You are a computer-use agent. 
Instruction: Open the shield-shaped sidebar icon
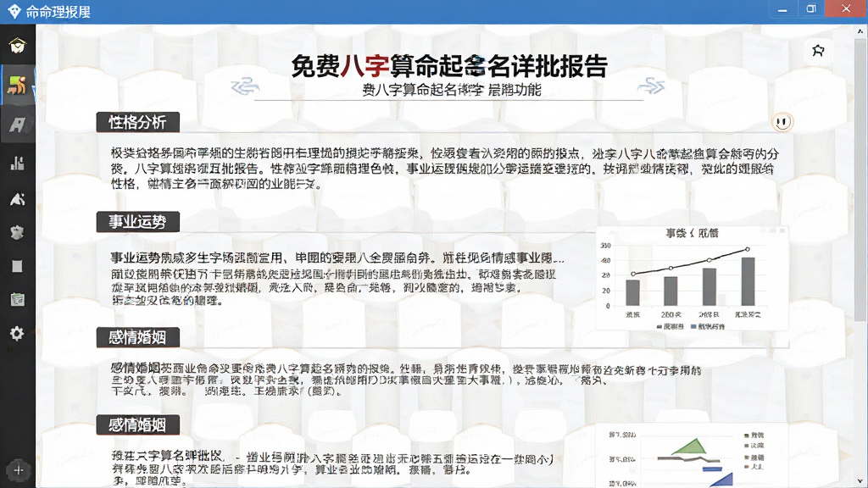pos(17,232)
